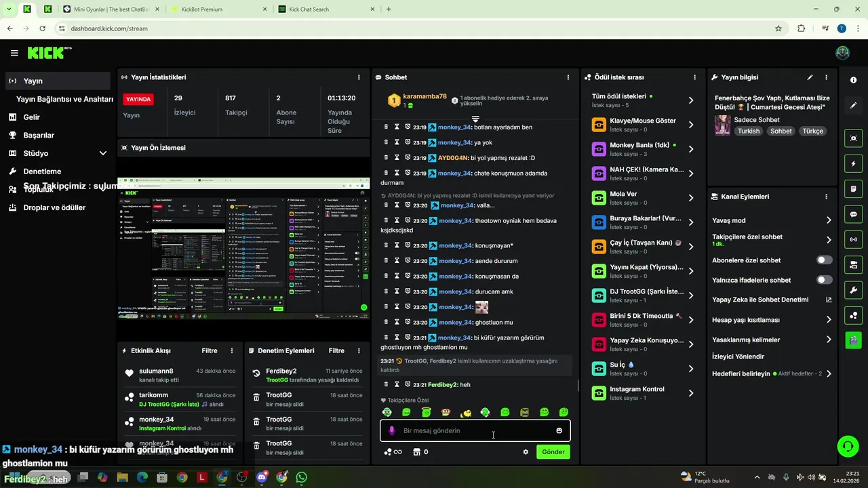Toggle Yalnızca ifadelerle sohbet switch

point(824,280)
